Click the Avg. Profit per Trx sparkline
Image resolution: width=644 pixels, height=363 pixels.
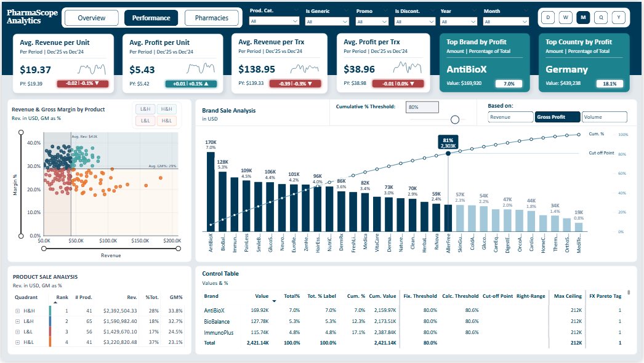pos(407,67)
